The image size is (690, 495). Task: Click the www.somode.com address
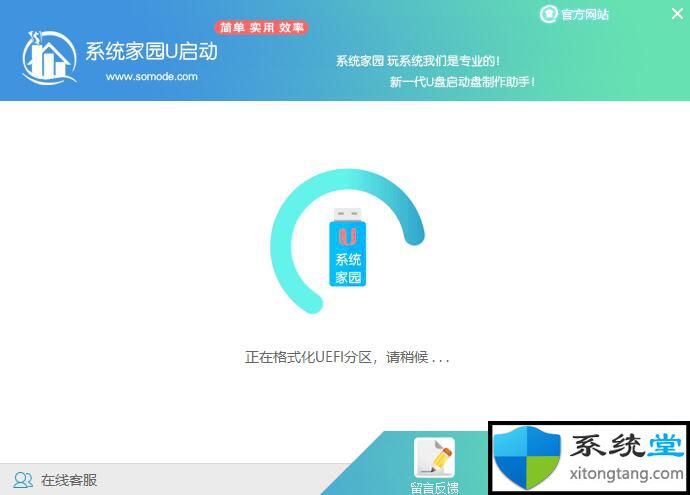click(151, 76)
